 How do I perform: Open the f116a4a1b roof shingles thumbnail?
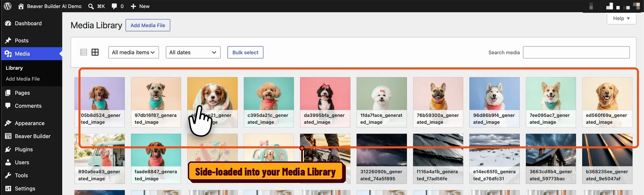pyautogui.click(x=438, y=159)
